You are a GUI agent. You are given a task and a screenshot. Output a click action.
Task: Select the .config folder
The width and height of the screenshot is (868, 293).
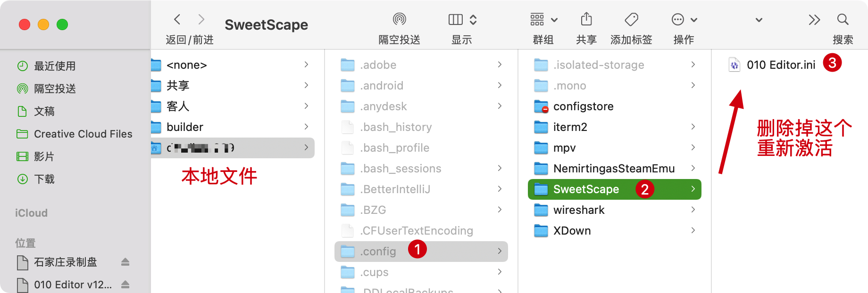[x=421, y=252]
